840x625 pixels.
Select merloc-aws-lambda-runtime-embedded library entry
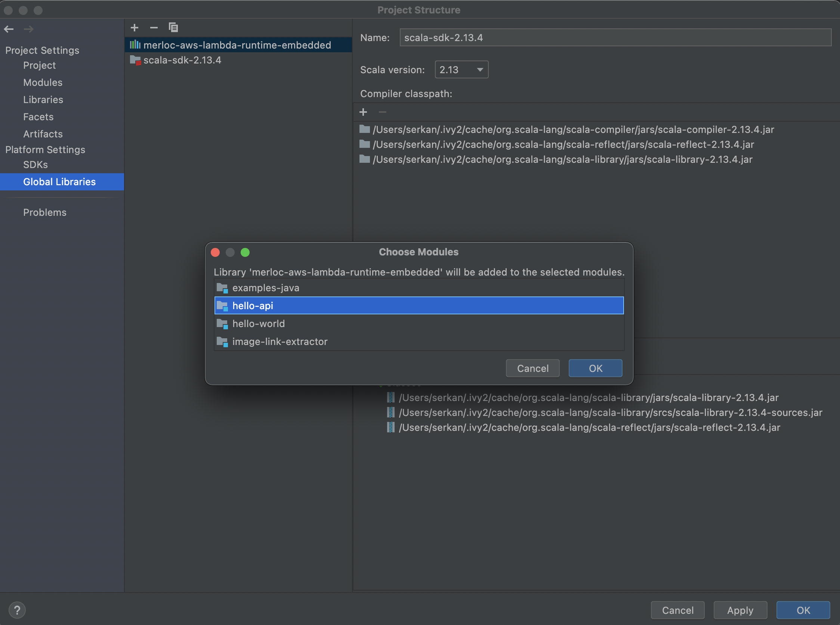click(237, 45)
